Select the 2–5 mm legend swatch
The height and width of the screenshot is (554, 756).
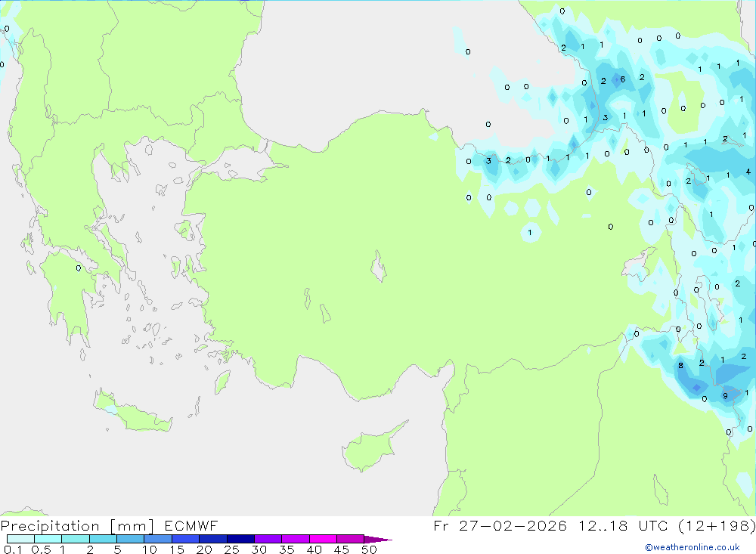pos(103,539)
